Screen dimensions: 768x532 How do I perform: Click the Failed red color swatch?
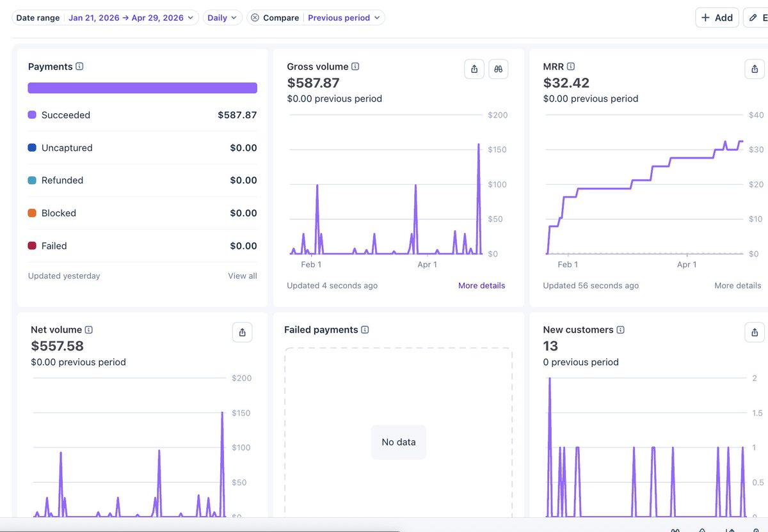(x=32, y=246)
